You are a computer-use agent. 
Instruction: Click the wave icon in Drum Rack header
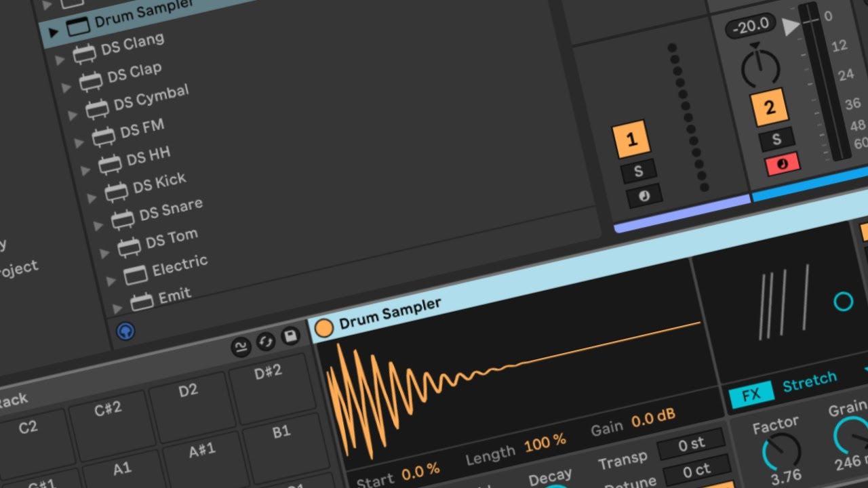[x=241, y=348]
